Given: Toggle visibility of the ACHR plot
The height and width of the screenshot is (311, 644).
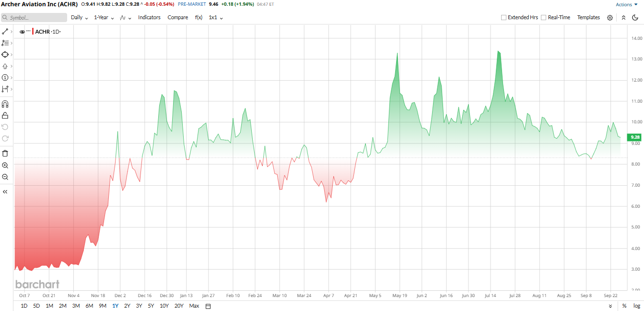Looking at the screenshot, I should tap(22, 32).
